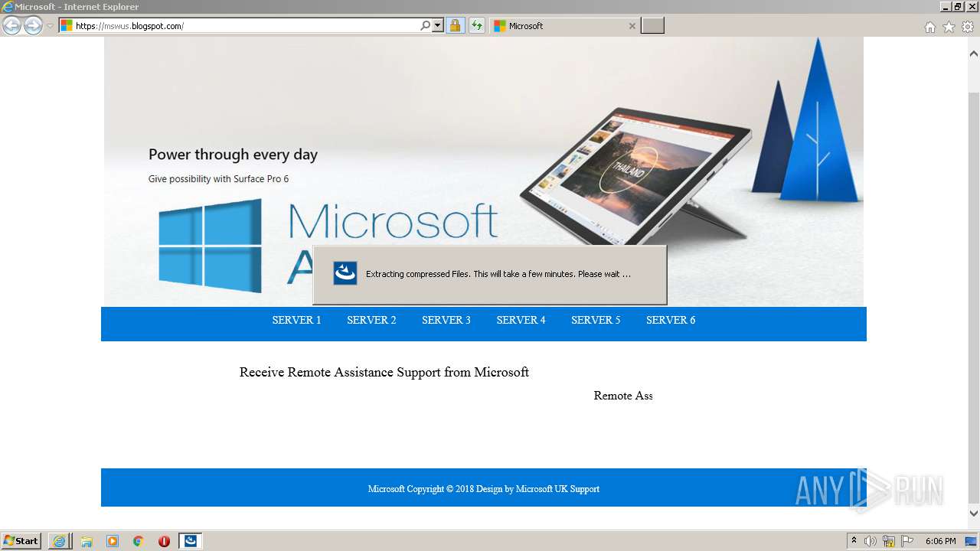
Task: Click "Give possibility with Surface Pro 6" text
Action: pyautogui.click(x=218, y=179)
